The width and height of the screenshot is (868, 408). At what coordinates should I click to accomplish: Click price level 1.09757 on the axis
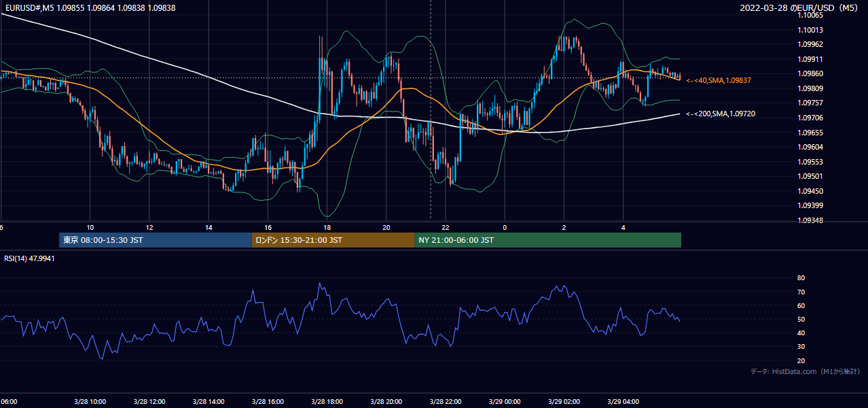tap(810, 103)
